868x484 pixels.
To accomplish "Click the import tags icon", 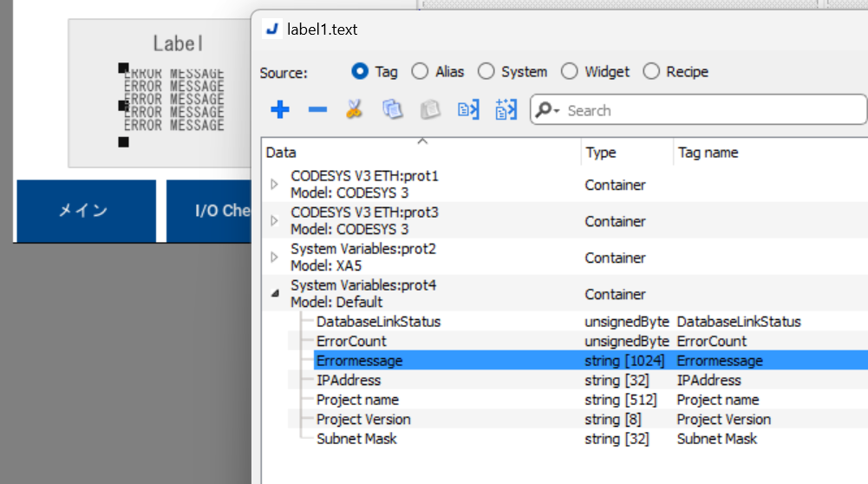I will click(x=468, y=109).
